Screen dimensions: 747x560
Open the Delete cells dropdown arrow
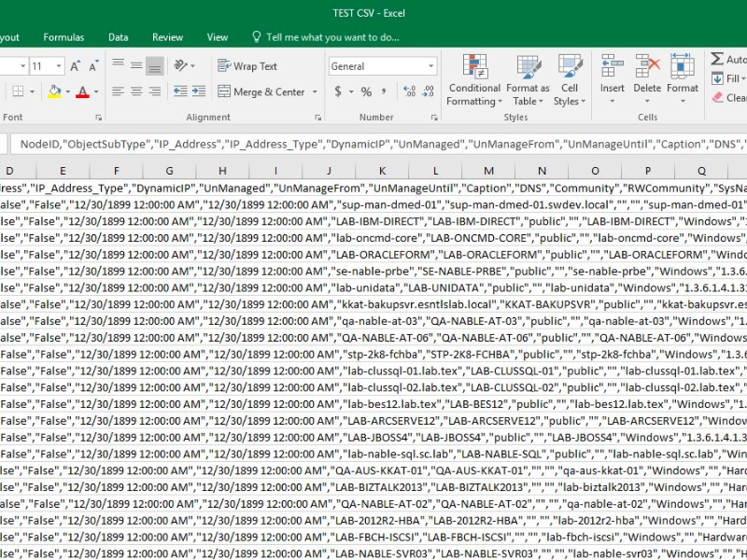pos(647,101)
